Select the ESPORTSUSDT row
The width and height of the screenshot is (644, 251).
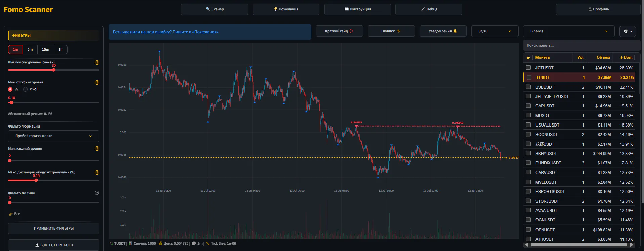pos(579,191)
